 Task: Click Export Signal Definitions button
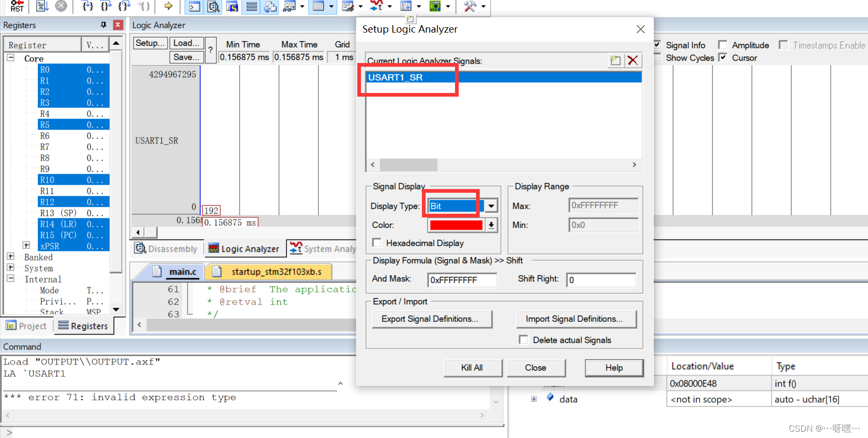tap(431, 319)
